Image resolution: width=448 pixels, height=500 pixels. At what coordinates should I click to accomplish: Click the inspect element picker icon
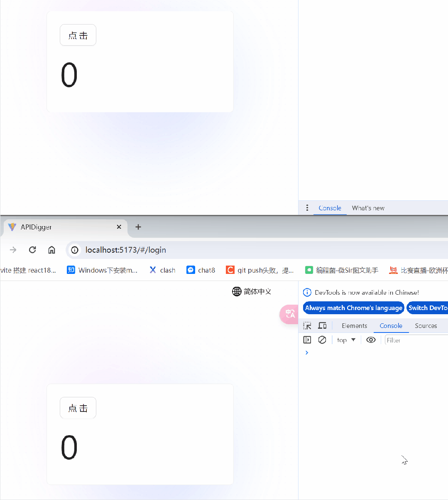(x=307, y=326)
